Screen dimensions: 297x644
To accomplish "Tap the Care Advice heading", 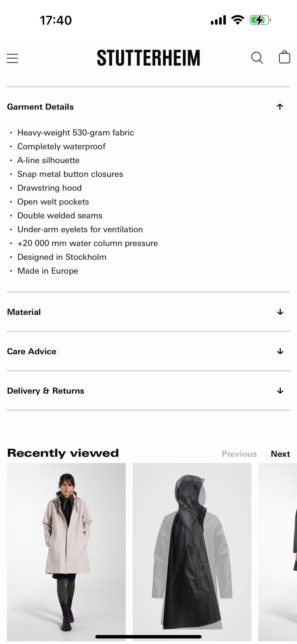I will click(32, 351).
